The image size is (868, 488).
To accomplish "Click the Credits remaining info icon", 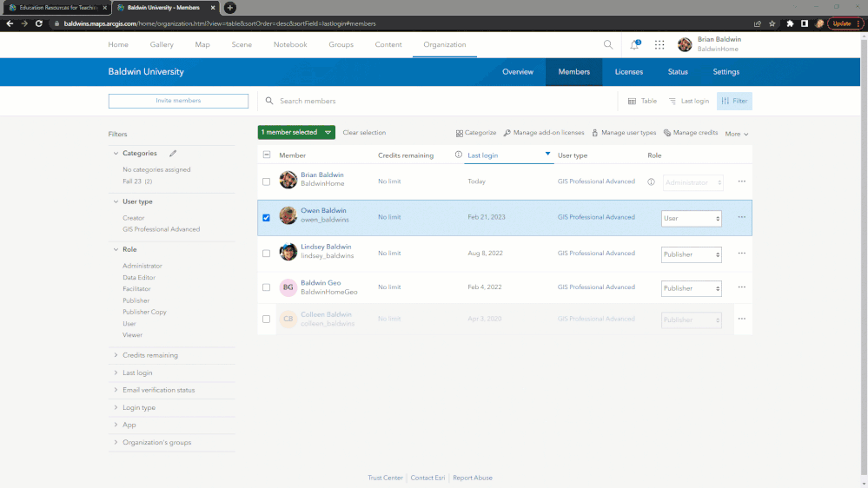I will (459, 155).
